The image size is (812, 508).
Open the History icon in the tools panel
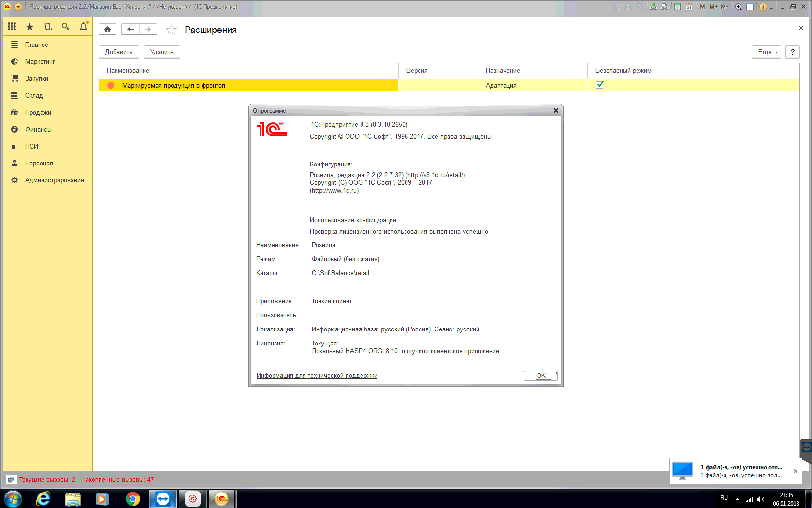(x=47, y=27)
